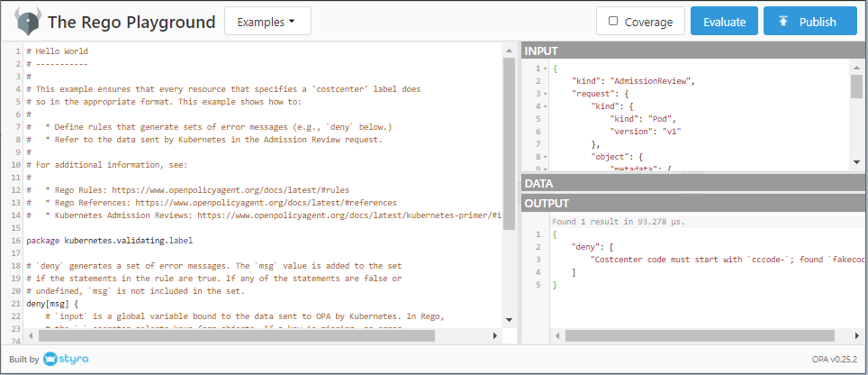Expand the DATA panel header

coord(694,183)
